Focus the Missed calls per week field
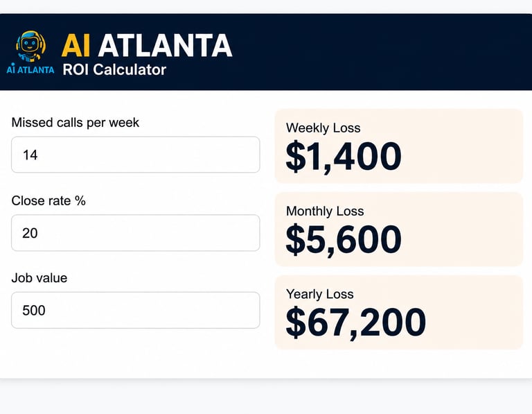The height and width of the screenshot is (414, 532). click(136, 155)
